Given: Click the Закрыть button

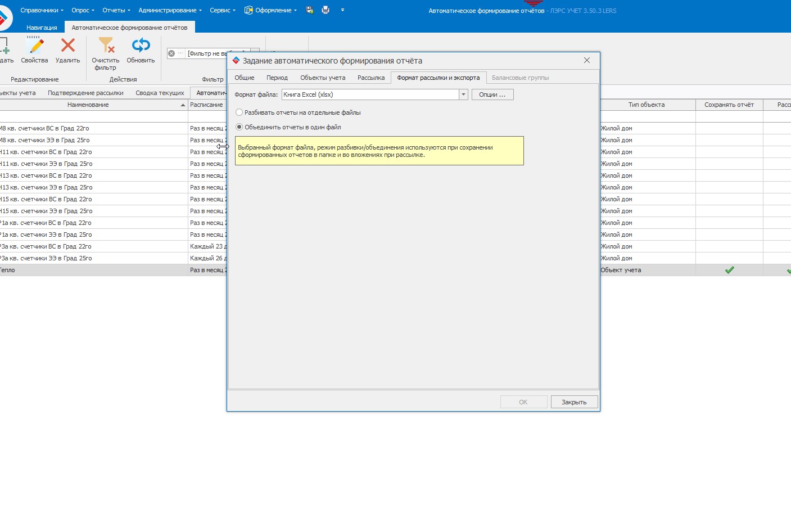Looking at the screenshot, I should (574, 402).
